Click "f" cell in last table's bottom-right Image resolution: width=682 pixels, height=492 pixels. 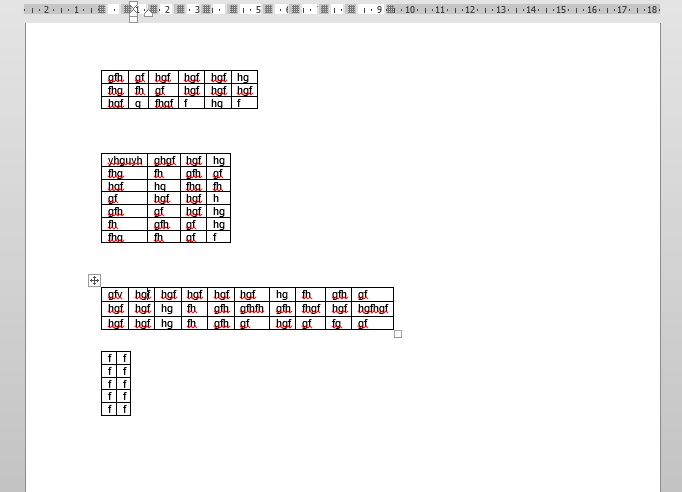(x=124, y=409)
